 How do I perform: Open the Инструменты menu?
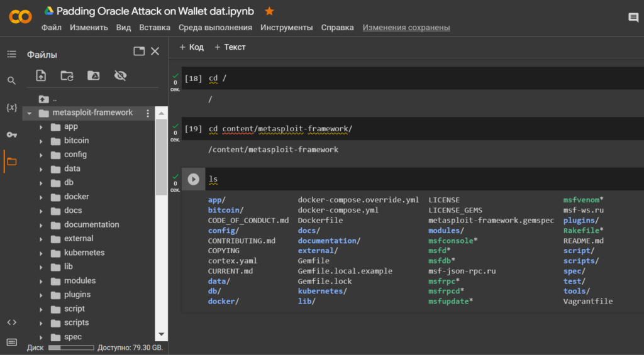click(286, 28)
